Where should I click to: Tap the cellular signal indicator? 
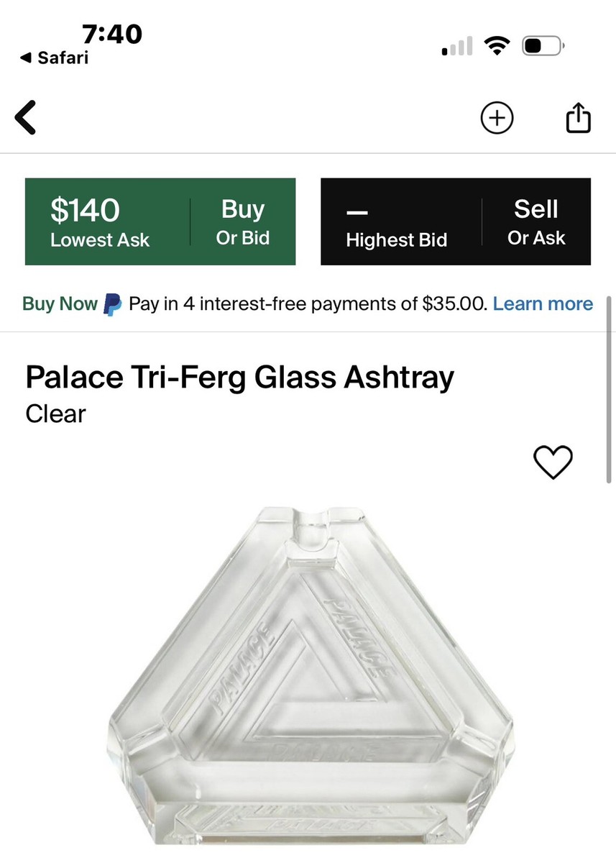click(455, 45)
